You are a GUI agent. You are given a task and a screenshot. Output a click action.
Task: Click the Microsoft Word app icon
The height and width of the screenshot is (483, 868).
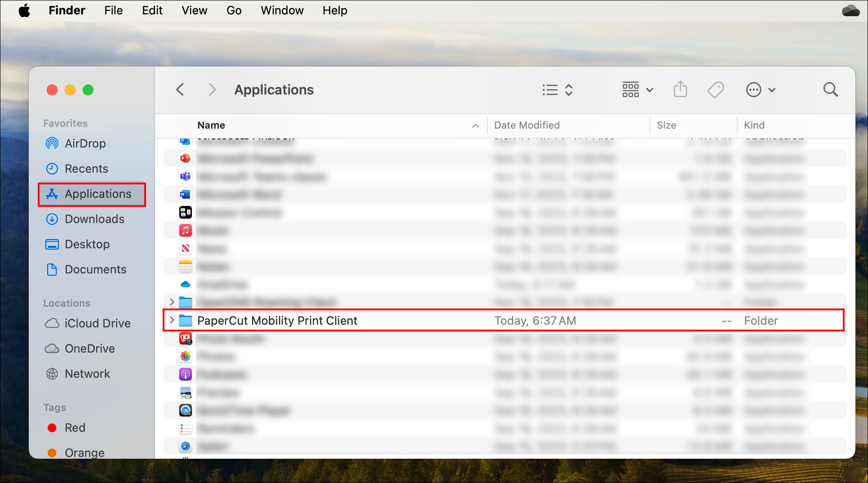point(186,194)
